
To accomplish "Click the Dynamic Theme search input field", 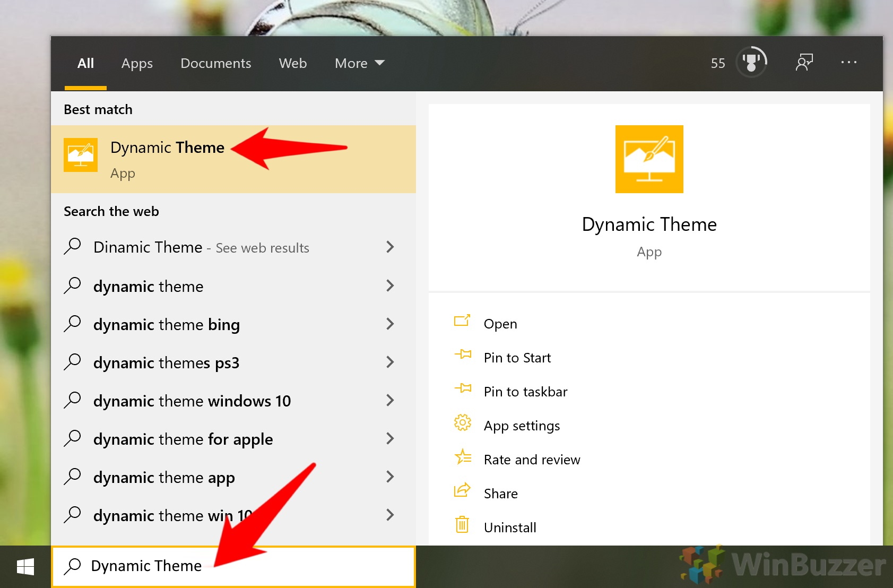I will (233, 566).
